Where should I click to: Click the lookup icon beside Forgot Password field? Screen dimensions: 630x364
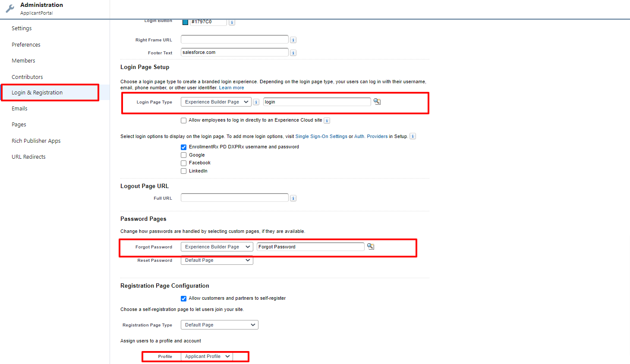(371, 247)
